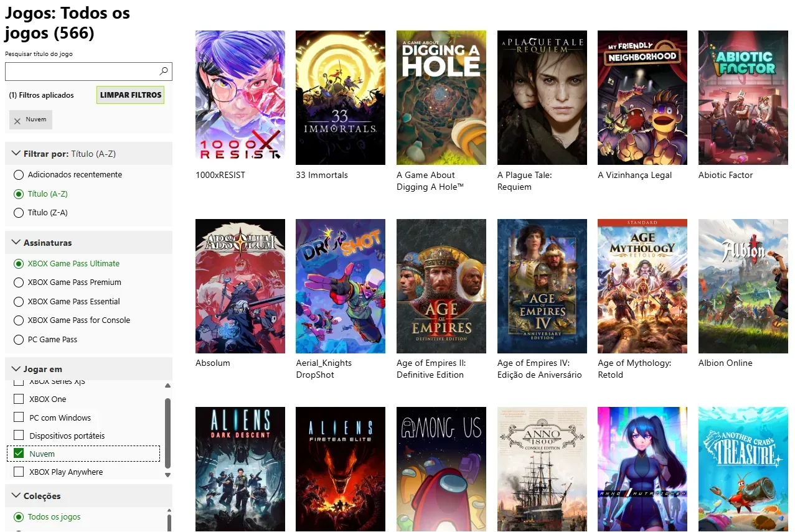795x532 pixels.
Task: Choose XBOX Game Pass for Console
Action: (19, 320)
